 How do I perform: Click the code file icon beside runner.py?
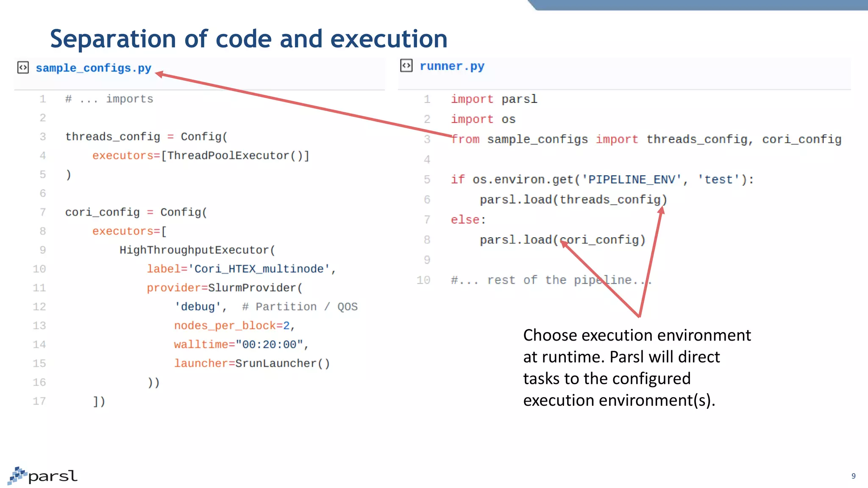[406, 66]
